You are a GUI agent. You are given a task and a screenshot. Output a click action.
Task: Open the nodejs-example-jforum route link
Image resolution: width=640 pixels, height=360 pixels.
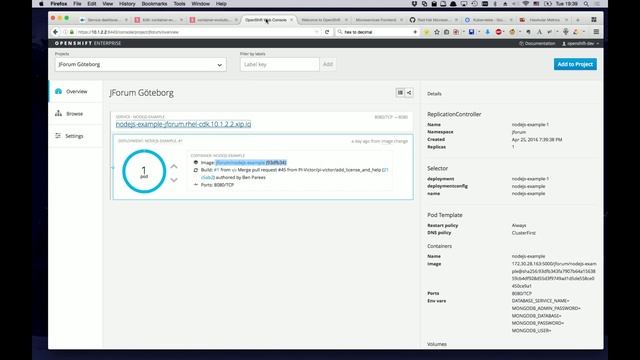183,124
